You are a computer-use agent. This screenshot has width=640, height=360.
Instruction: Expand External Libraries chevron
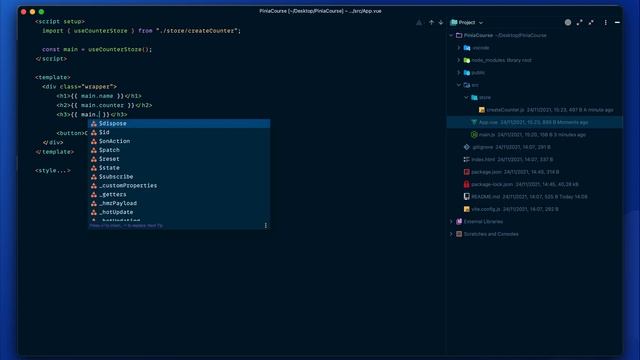point(451,222)
